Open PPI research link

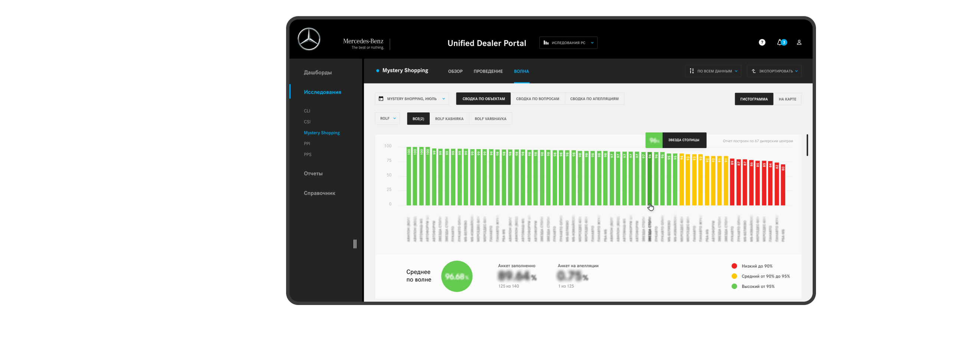[307, 144]
